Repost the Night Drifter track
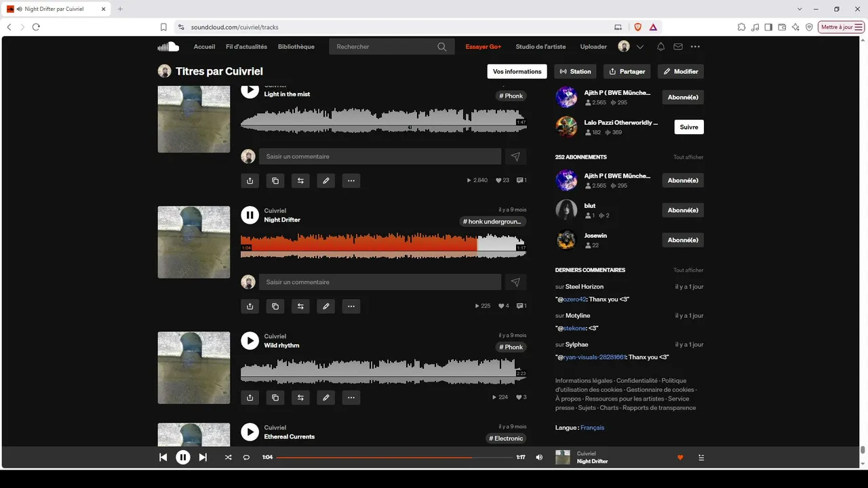This screenshot has height=488, width=868. click(x=300, y=306)
